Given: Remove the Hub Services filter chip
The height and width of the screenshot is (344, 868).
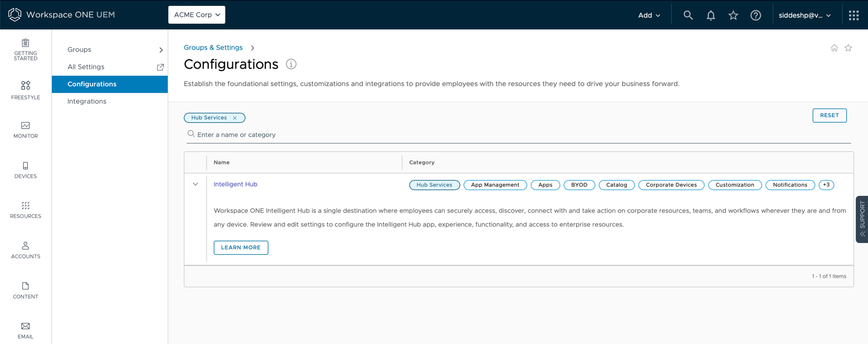Looking at the screenshot, I should click(x=235, y=118).
